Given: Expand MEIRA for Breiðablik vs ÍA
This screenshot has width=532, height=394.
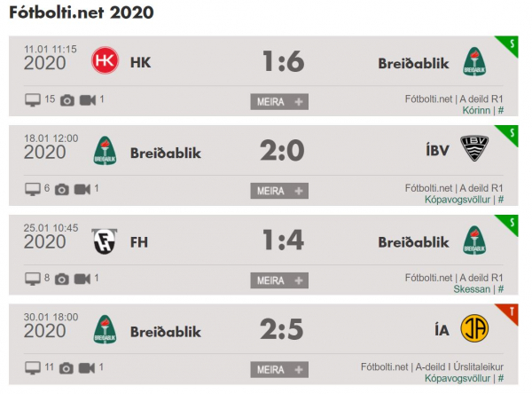Looking at the screenshot, I should (279, 369).
